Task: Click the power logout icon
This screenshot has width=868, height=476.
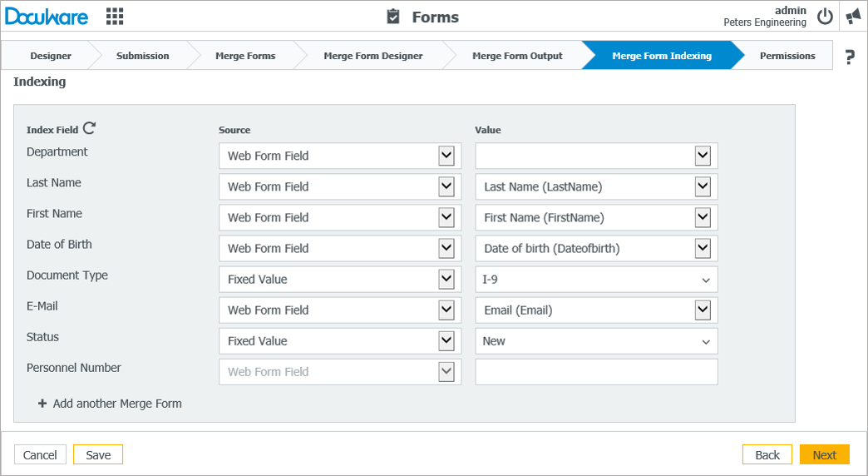Action: click(825, 17)
